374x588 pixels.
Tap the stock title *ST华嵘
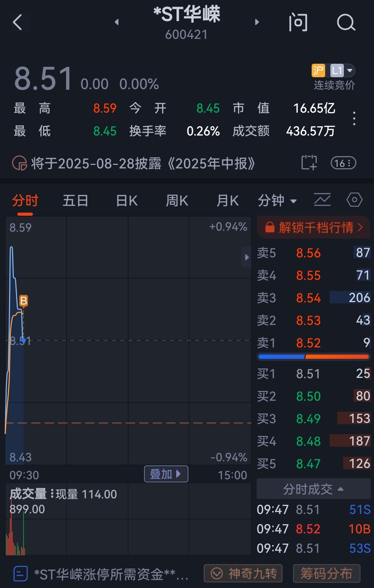187,15
